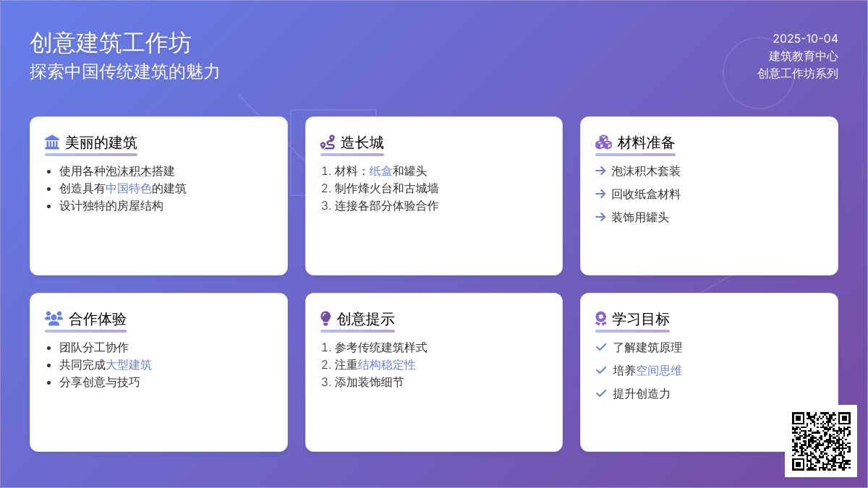Click the arrow icon before 泡沫积木套装
Viewport: 868px width, 488px height.
600,171
